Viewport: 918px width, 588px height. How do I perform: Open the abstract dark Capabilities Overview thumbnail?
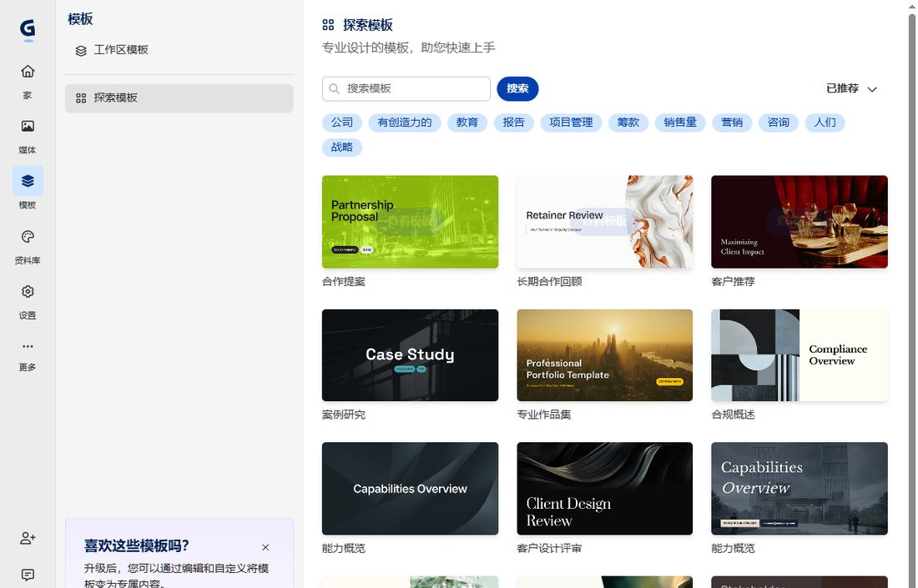(x=410, y=489)
